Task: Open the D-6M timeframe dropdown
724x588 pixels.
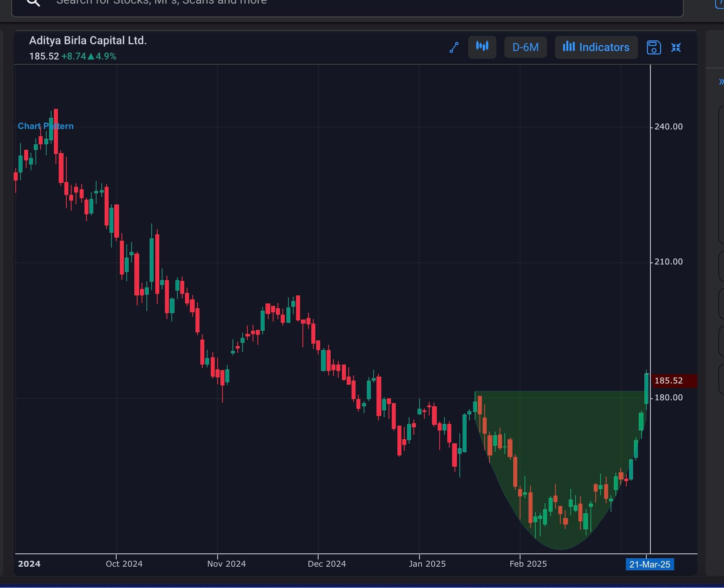Action: tap(525, 47)
